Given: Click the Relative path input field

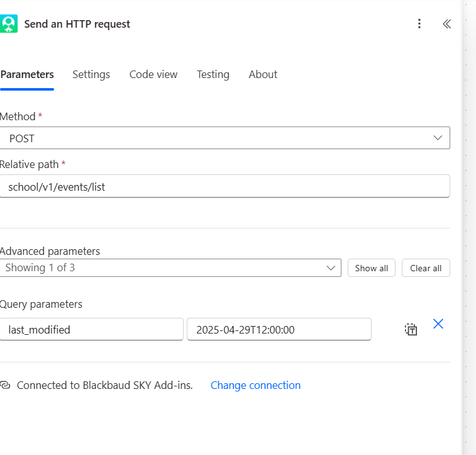Looking at the screenshot, I should pyautogui.click(x=224, y=186).
